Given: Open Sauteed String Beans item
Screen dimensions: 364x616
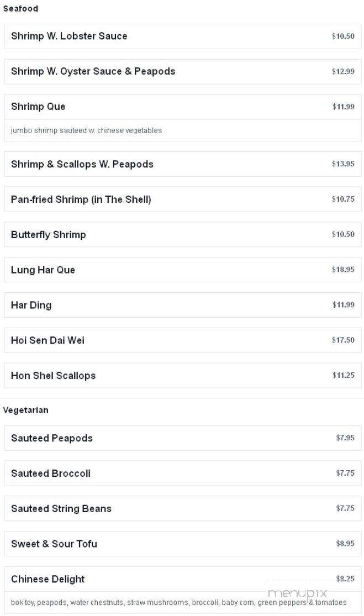Looking at the screenshot, I should (x=183, y=508).
